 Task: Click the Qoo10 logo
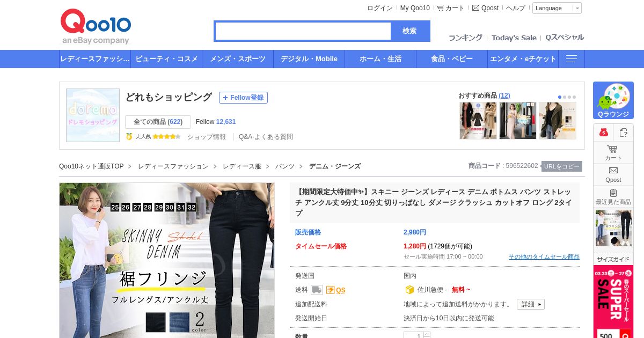pyautogui.click(x=96, y=27)
